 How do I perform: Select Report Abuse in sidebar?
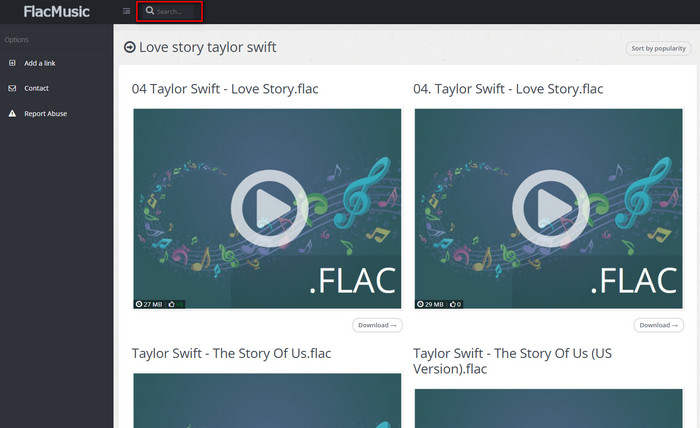pyautogui.click(x=45, y=113)
